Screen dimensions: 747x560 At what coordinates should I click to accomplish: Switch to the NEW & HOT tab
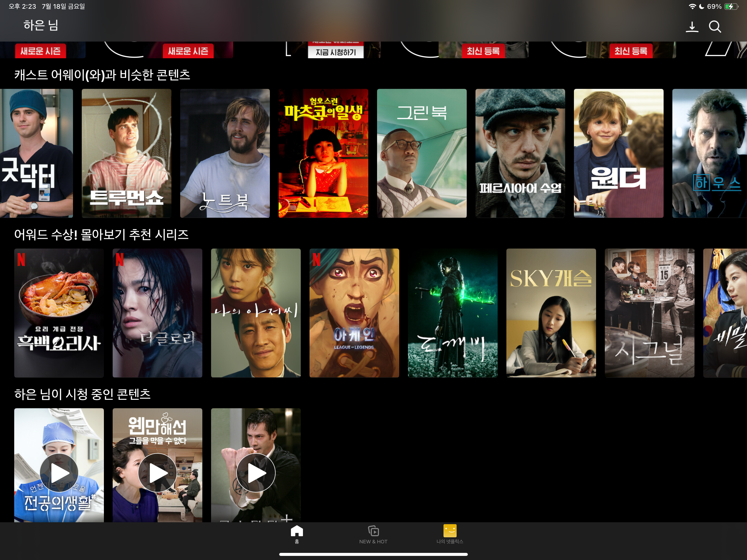[373, 534]
